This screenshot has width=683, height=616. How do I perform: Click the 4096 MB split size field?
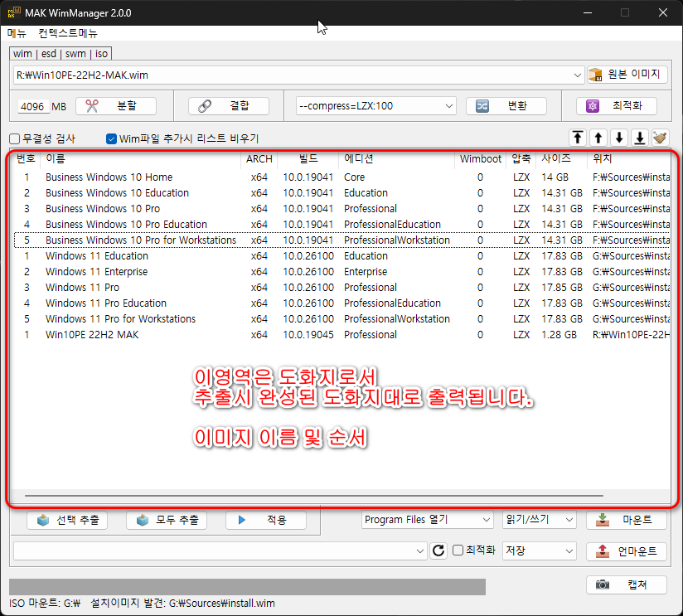pos(33,107)
